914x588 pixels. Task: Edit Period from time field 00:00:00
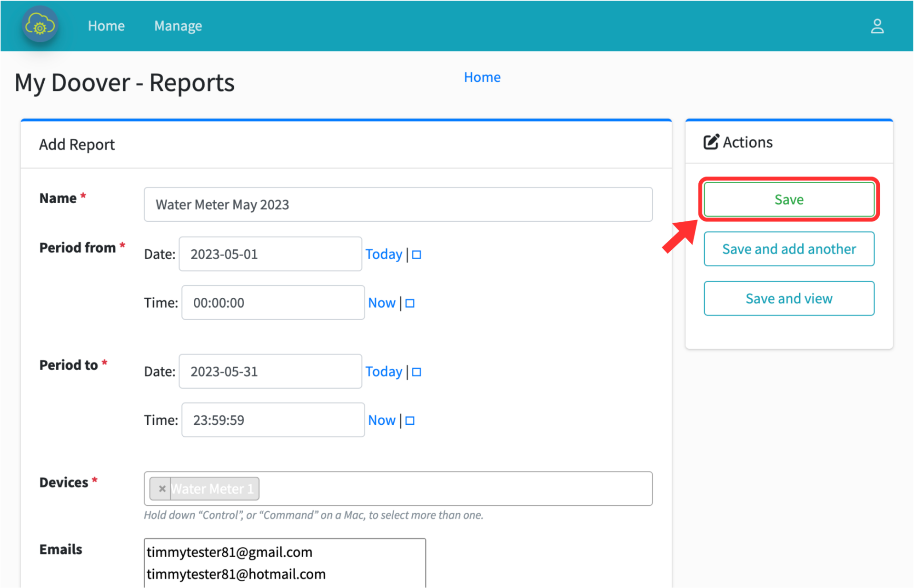click(273, 303)
